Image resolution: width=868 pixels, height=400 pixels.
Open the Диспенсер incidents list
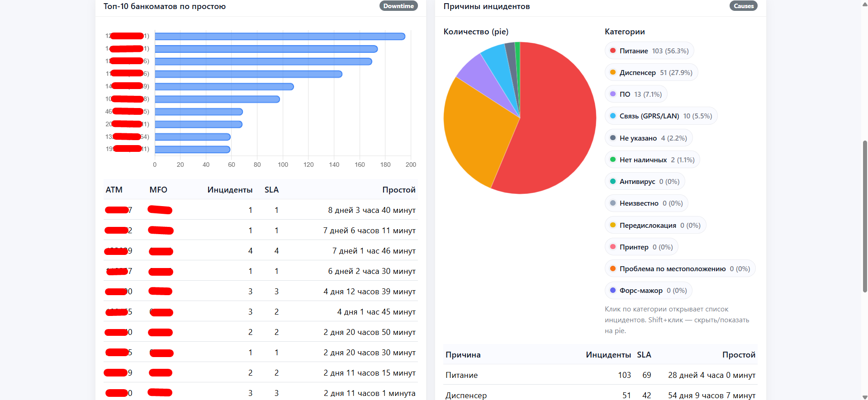pyautogui.click(x=651, y=73)
